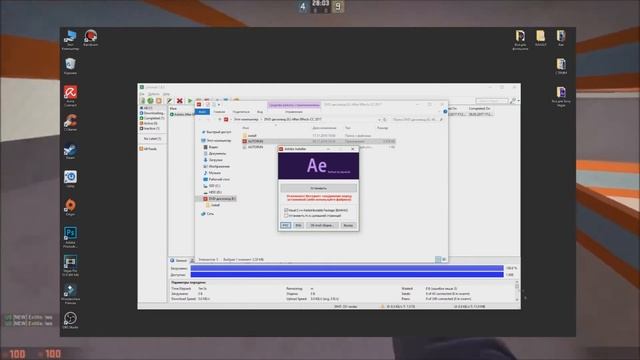The height and width of the screenshot is (360, 640).
Task: Click the magic wand toolbar icon in uTorrent
Action: [x=169, y=100]
